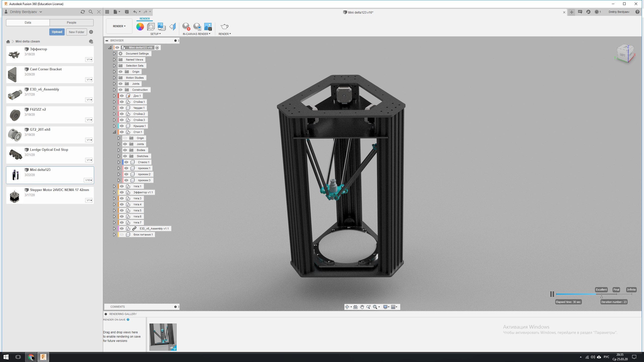Expand the Document Settings node
The height and width of the screenshot is (362, 644).
[114, 54]
